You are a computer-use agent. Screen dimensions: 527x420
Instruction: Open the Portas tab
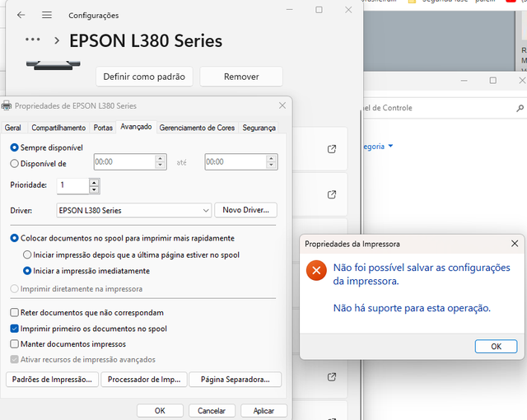point(103,128)
